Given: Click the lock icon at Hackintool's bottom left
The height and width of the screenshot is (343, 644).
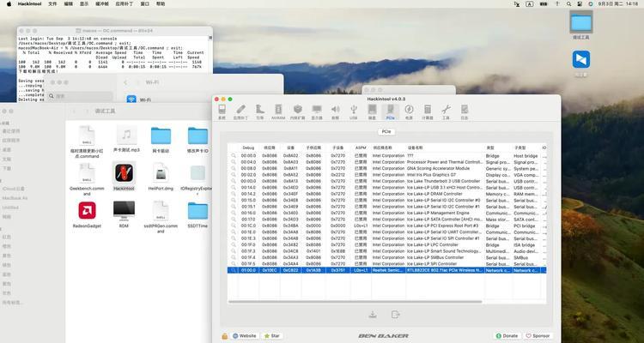Looking at the screenshot, I should (x=225, y=336).
